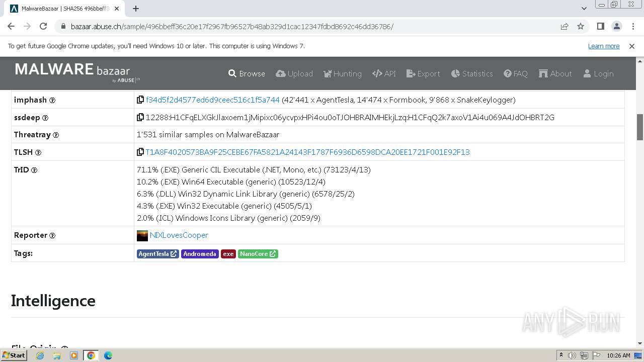
Task: Bookmark this page with star icon
Action: (x=581, y=26)
